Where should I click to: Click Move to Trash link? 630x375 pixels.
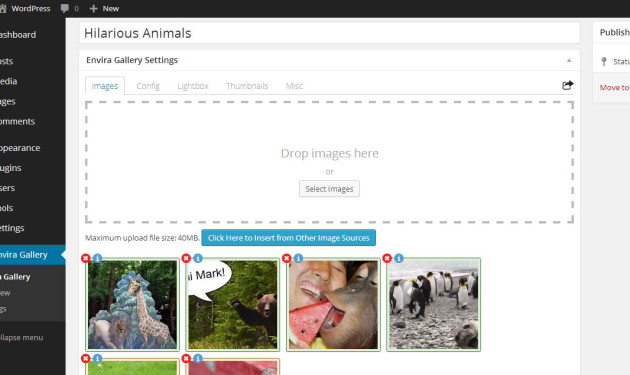(615, 88)
